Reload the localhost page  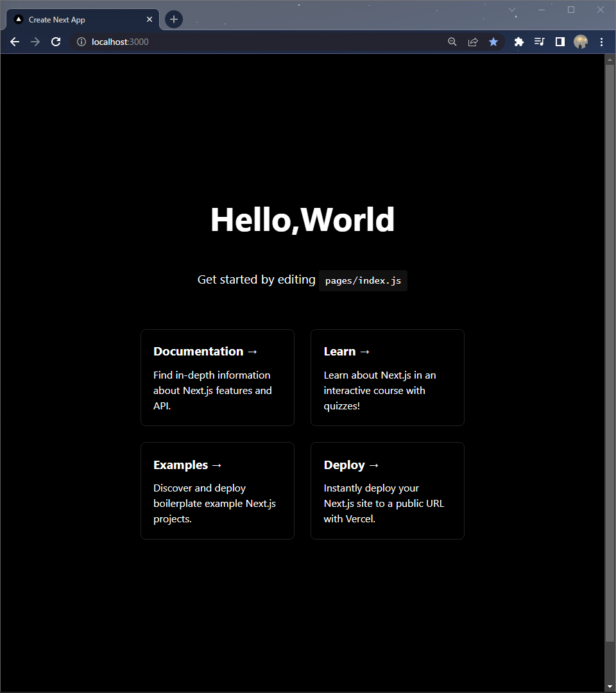click(x=56, y=42)
